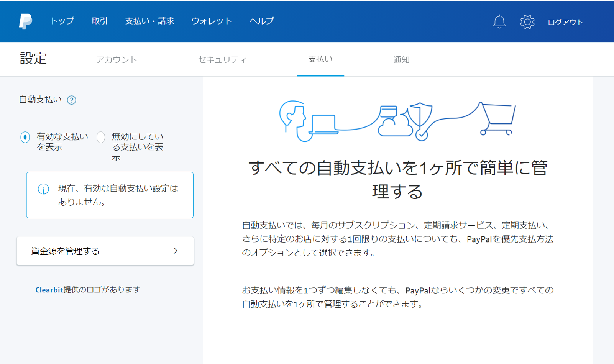Follow the Clearbit link
Image resolution: width=614 pixels, height=364 pixels.
click(49, 290)
